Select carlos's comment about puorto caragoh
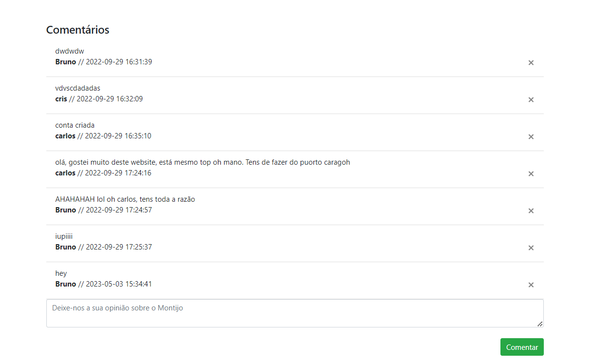Image resolution: width=613 pixels, height=364 pixels. point(203,162)
